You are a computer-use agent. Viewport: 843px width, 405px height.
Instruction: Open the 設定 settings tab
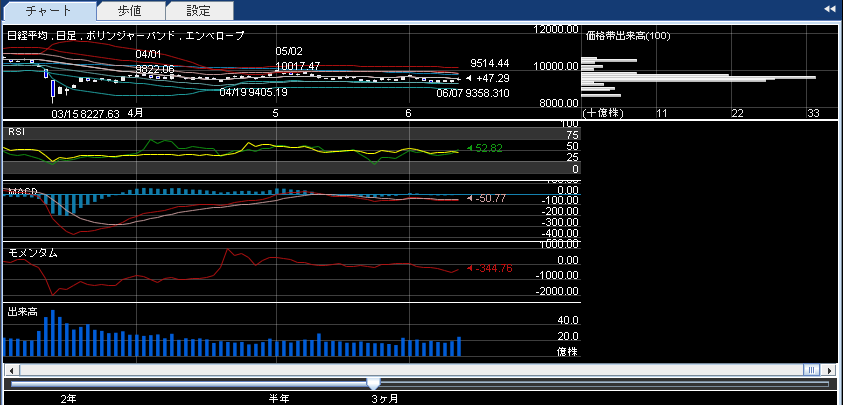click(199, 11)
